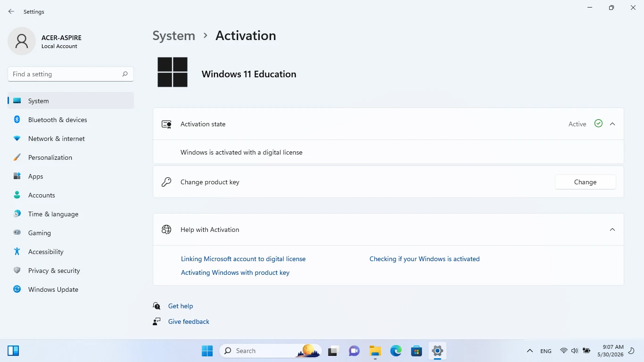The height and width of the screenshot is (362, 644).
Task: Collapse the Help with Activation section chevron
Action: (x=612, y=230)
